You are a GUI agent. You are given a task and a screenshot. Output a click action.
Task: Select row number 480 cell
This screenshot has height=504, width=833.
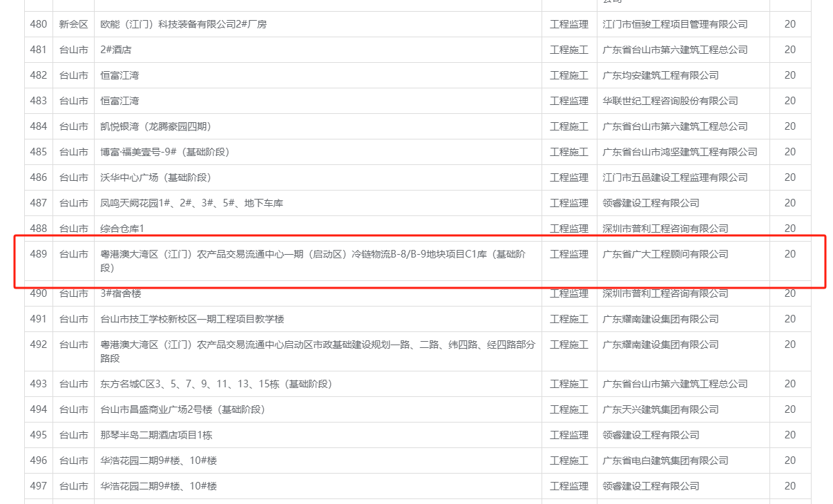point(39,24)
